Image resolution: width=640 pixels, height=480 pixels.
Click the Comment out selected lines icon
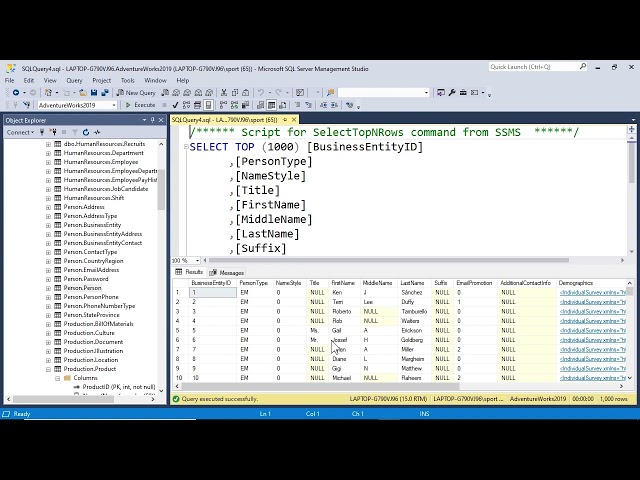point(298,105)
